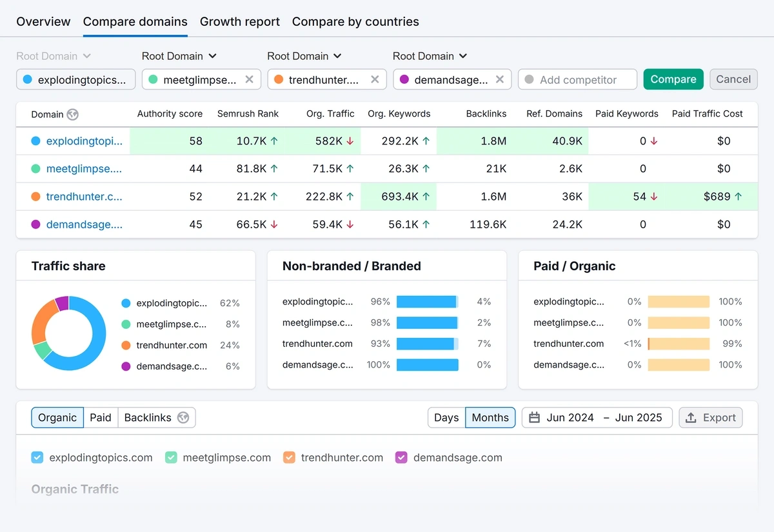774x532 pixels.
Task: Uncheck demandsage.com chart checkbox
Action: 401,458
